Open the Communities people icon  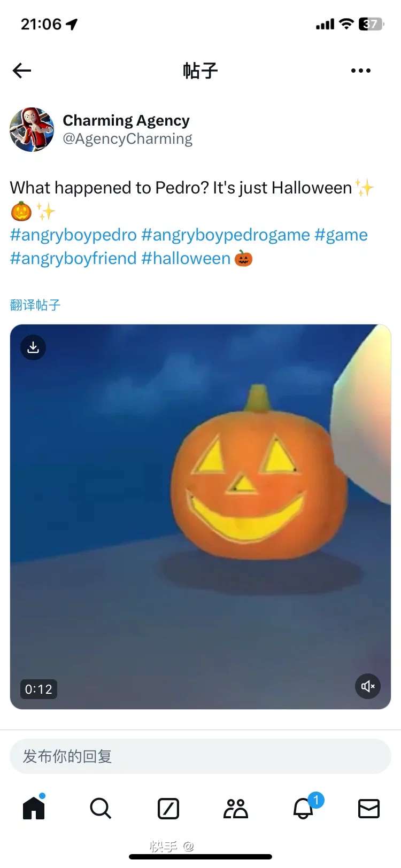(x=236, y=808)
